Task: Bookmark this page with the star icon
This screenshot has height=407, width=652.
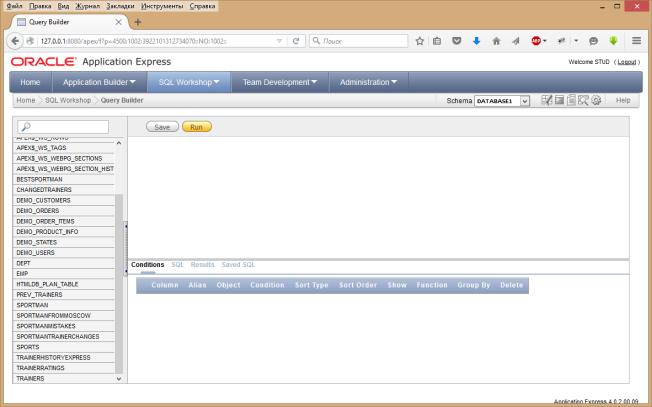Action: [x=420, y=41]
